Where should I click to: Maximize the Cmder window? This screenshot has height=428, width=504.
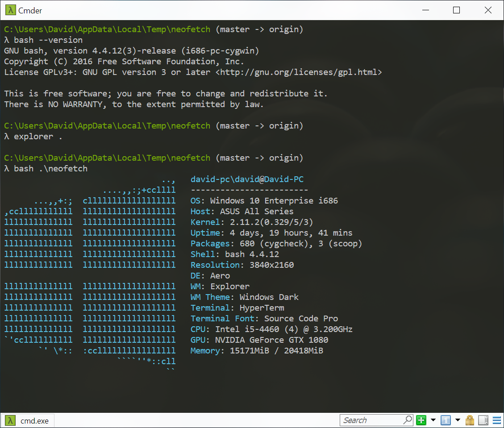click(x=456, y=10)
